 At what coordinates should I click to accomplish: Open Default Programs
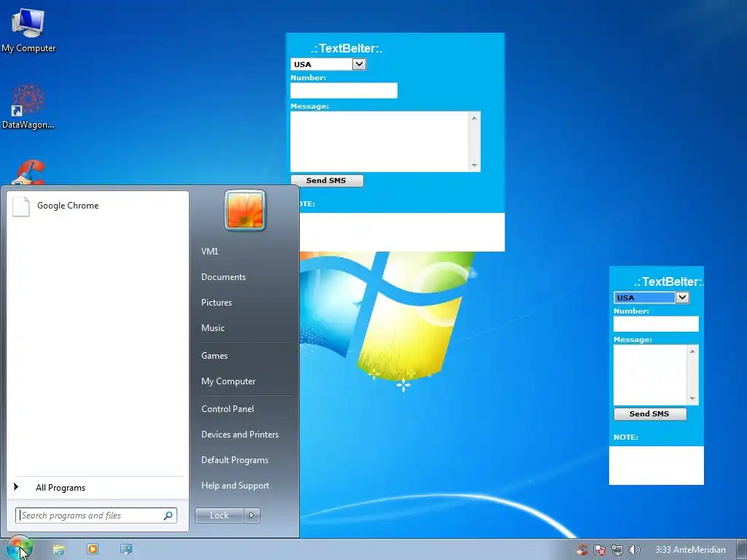tap(234, 460)
